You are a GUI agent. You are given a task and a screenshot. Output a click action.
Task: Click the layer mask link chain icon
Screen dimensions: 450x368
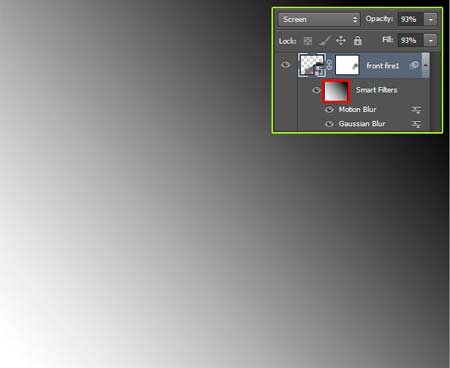tap(329, 65)
